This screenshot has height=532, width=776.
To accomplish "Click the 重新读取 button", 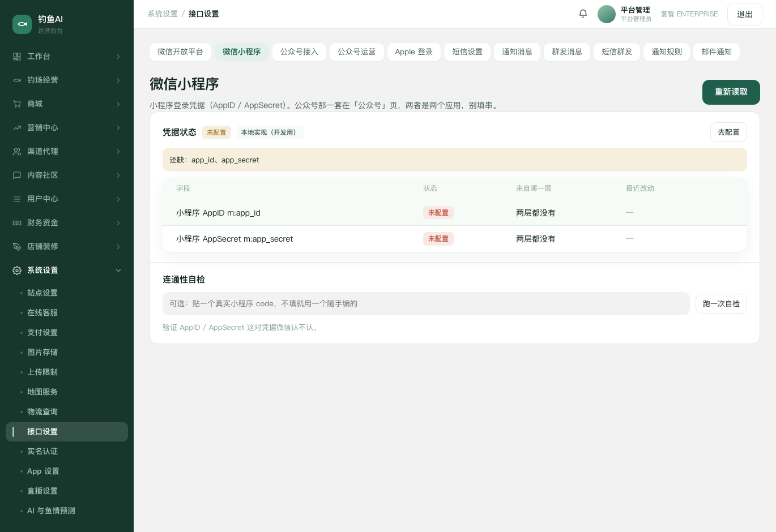I will click(731, 92).
